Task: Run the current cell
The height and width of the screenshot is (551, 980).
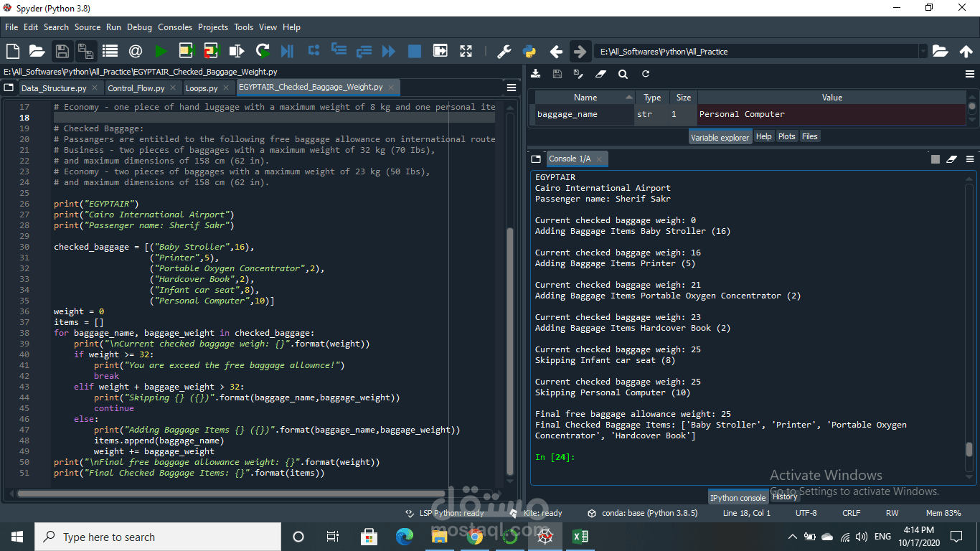Action: (x=187, y=51)
